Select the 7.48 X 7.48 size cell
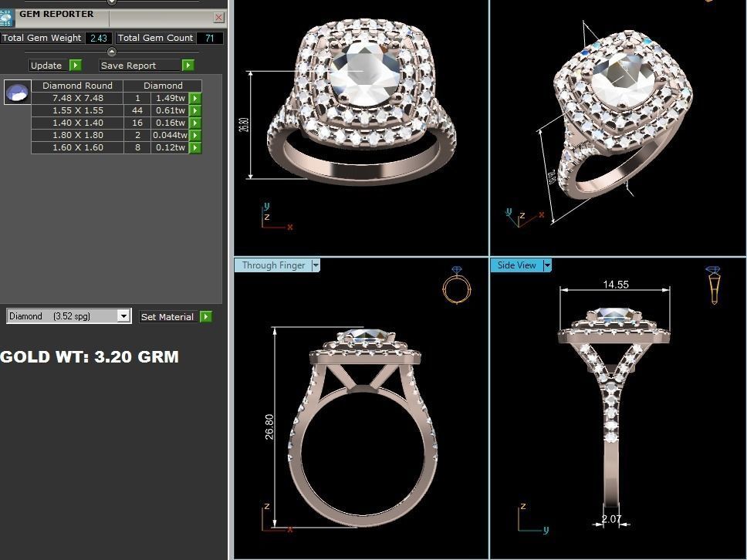The height and width of the screenshot is (560, 747). pos(78,98)
